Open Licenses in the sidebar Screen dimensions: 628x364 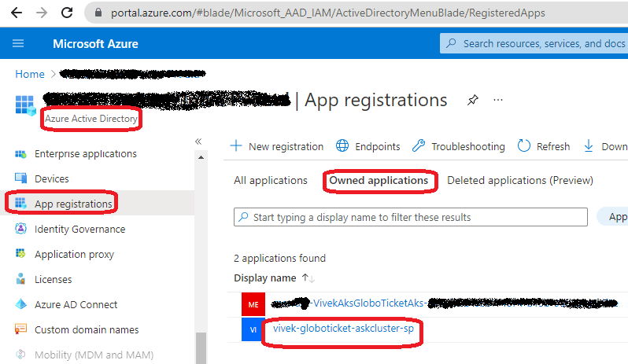coord(54,280)
